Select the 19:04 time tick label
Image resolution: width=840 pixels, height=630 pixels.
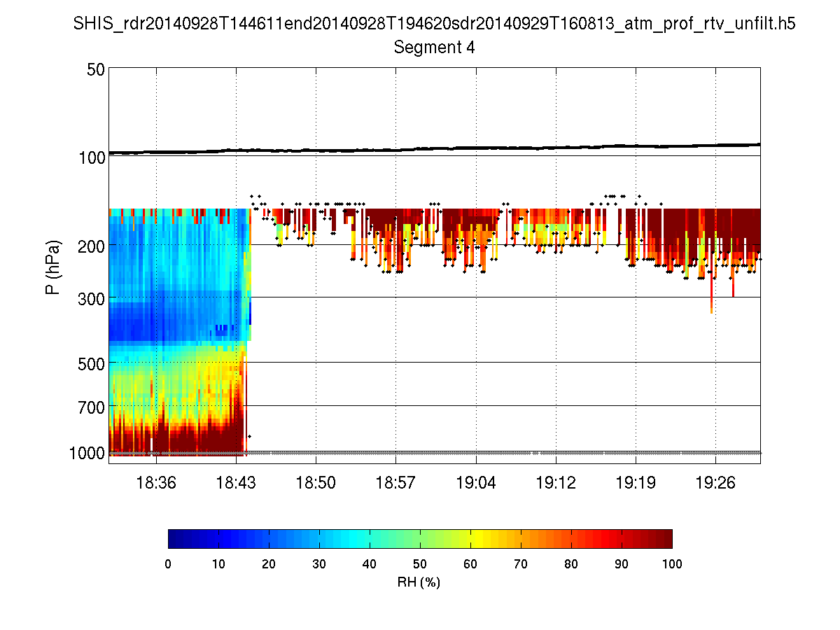[476, 482]
